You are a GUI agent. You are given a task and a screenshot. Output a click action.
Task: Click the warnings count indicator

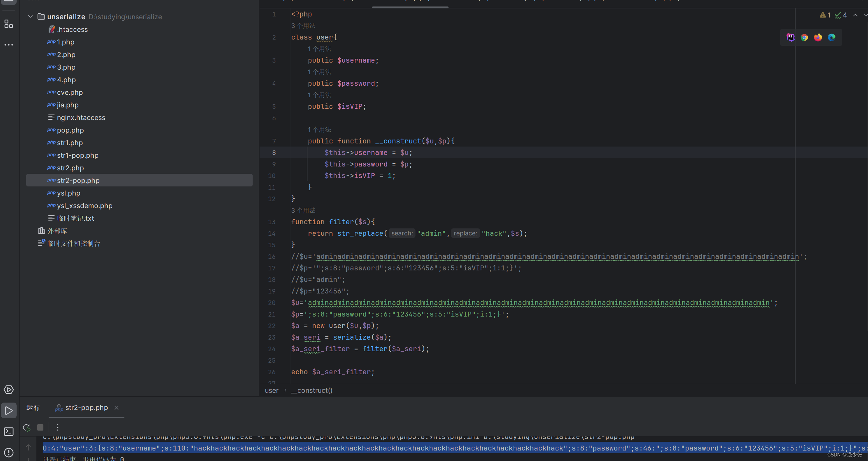pyautogui.click(x=825, y=15)
